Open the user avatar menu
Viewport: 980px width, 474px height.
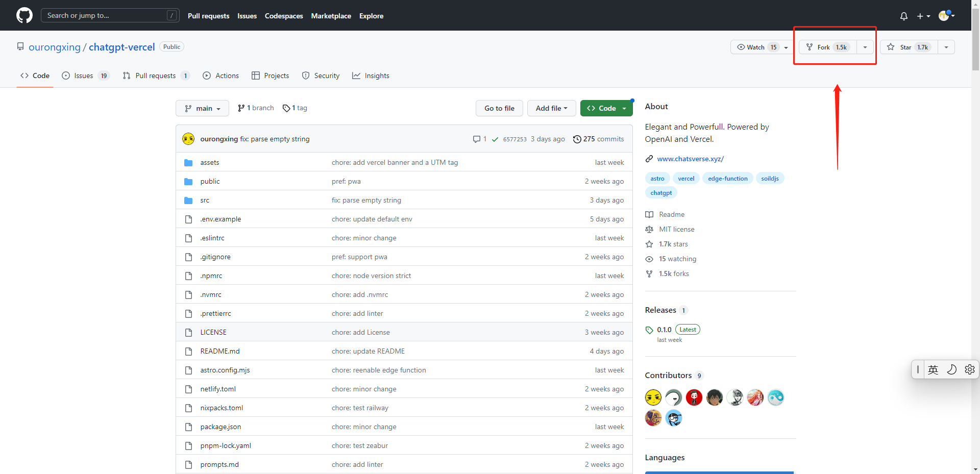946,15
